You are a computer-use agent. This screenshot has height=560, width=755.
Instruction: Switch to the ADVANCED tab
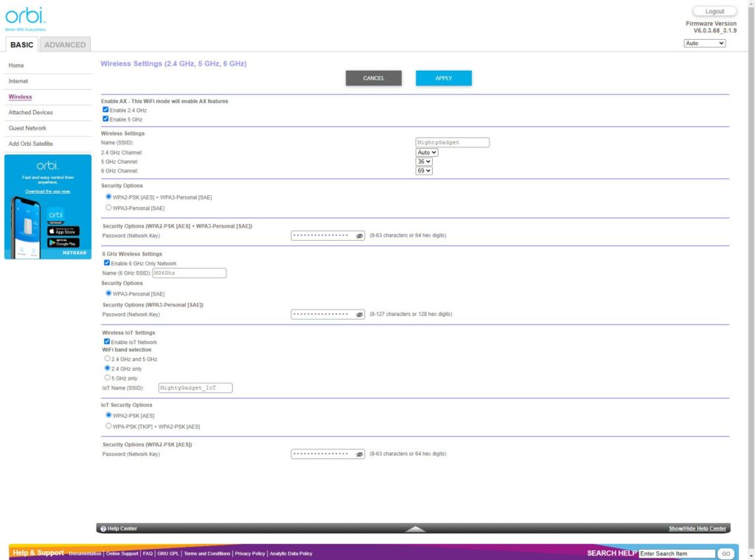(x=65, y=45)
